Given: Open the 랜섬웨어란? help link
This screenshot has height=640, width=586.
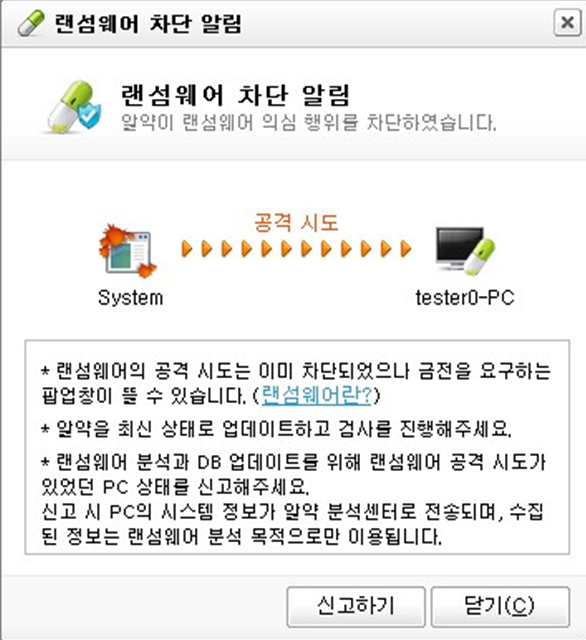Looking at the screenshot, I should pos(316,395).
